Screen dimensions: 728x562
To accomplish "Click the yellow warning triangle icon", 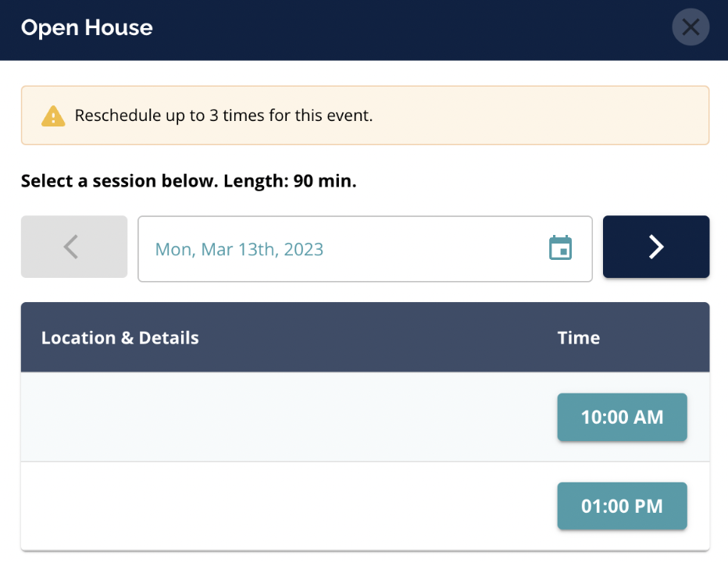I will pyautogui.click(x=53, y=116).
